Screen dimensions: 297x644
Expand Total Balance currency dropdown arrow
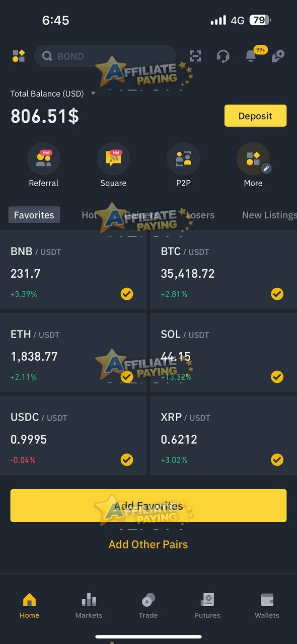(93, 94)
